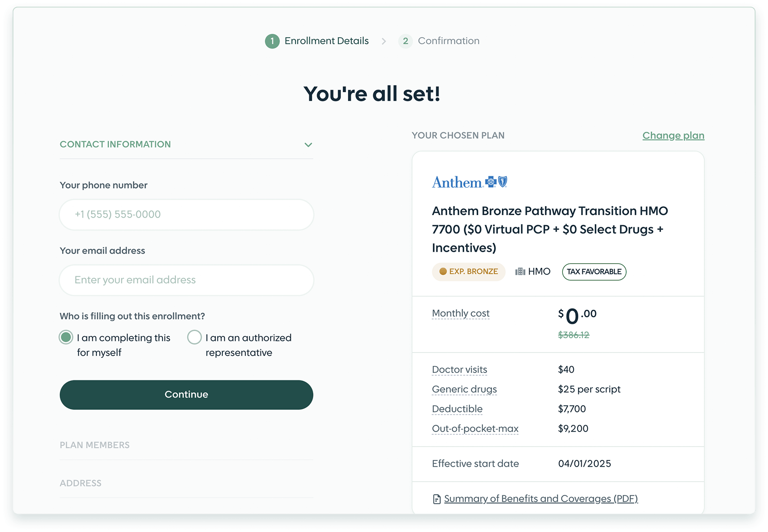Select I am an authorized representative

pos(194,338)
